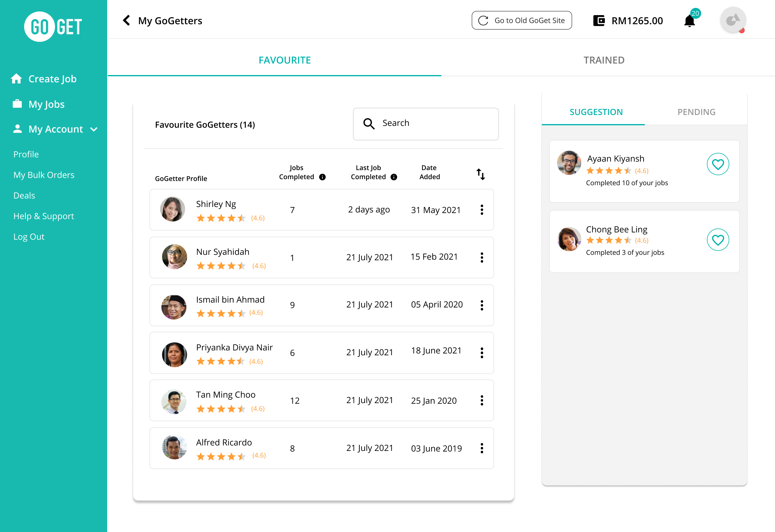Click the 2 days ago cell
This screenshot has width=775, height=532.
[x=369, y=210]
